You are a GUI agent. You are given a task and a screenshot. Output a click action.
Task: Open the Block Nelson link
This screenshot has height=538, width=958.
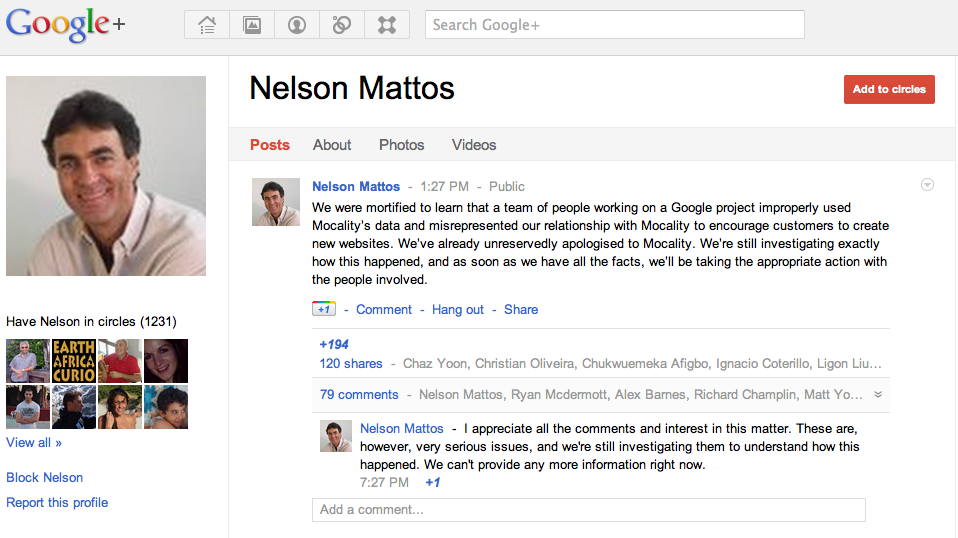(45, 478)
